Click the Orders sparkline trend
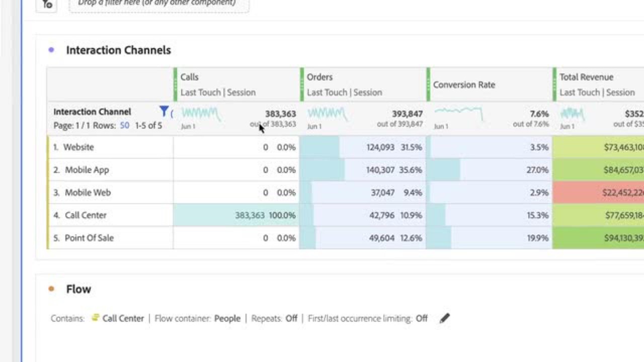The height and width of the screenshot is (362, 644). (x=327, y=114)
